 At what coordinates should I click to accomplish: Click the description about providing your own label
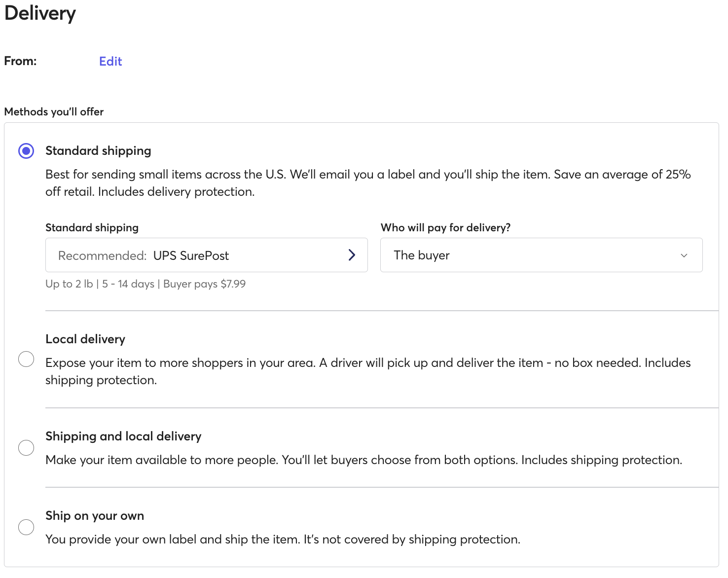pos(283,540)
